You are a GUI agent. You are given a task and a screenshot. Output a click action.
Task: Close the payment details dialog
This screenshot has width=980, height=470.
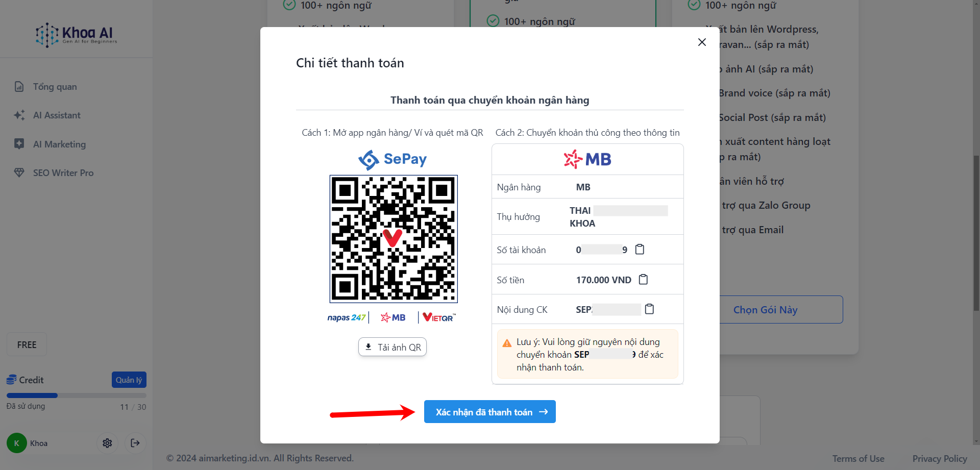[702, 42]
